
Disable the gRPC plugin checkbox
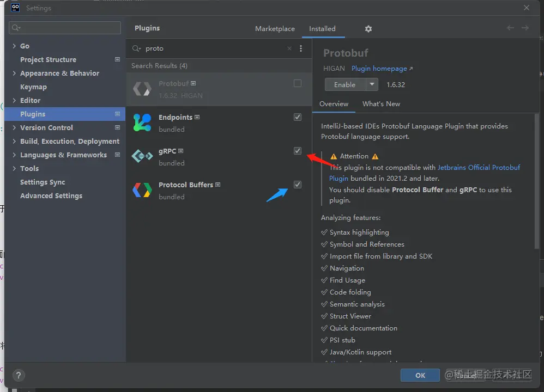click(x=297, y=151)
